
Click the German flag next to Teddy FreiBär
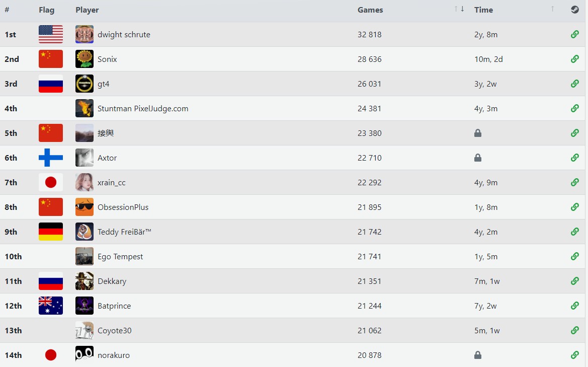[51, 232]
